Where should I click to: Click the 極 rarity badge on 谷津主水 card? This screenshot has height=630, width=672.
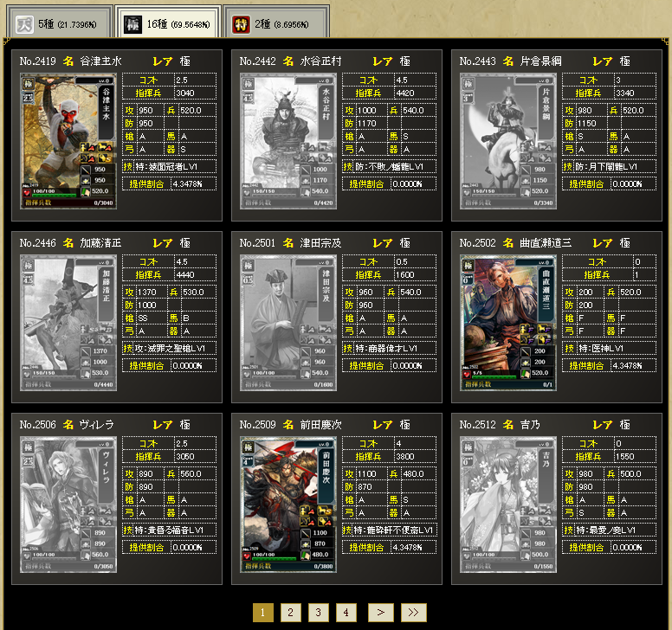[29, 84]
